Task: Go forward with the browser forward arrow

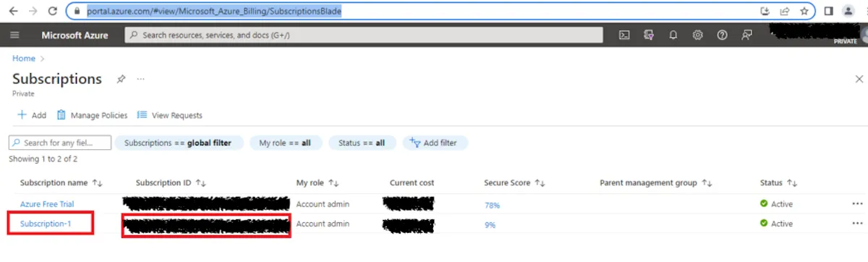Action: 32,12
